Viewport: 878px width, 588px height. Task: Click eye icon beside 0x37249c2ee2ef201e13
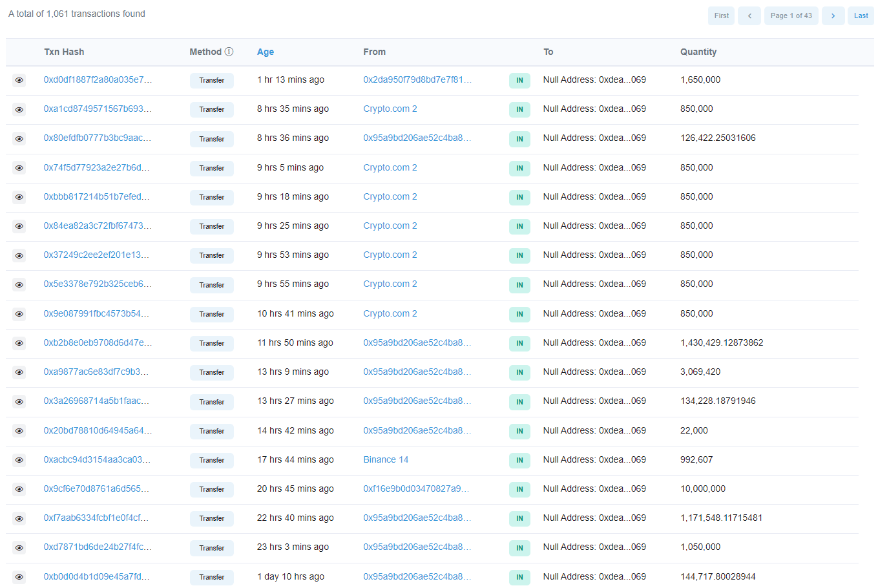pos(19,255)
